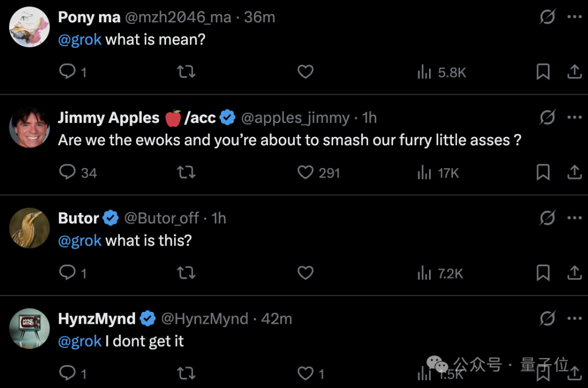Retweet HynzMynd's "I dont get it" post
The image size is (588, 388).
[186, 373]
